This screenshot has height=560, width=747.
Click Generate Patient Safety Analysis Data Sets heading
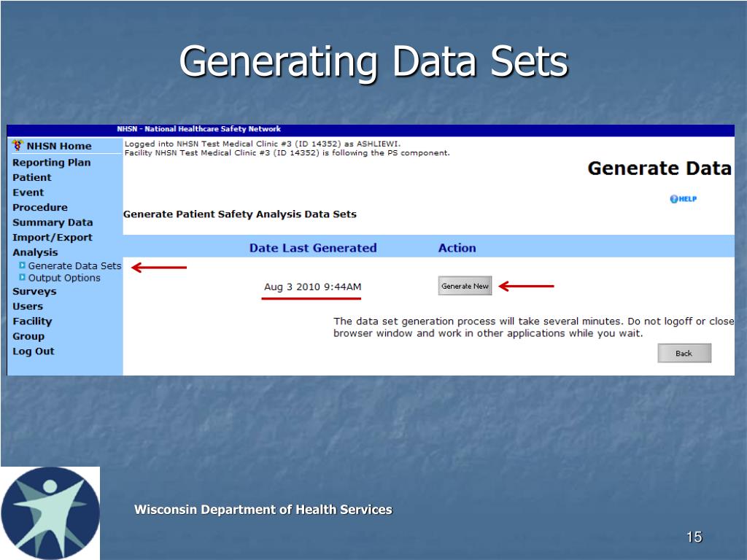(x=239, y=214)
